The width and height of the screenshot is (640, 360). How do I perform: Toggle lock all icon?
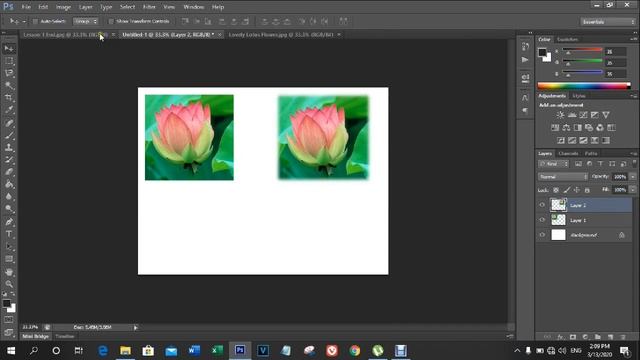coord(587,190)
